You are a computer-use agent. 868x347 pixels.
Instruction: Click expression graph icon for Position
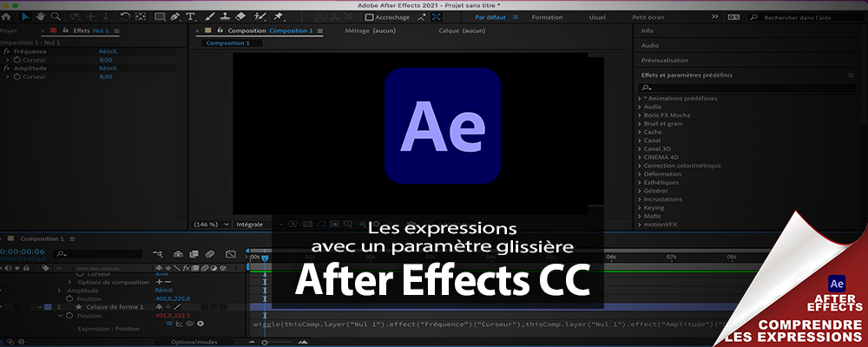pyautogui.click(x=181, y=324)
